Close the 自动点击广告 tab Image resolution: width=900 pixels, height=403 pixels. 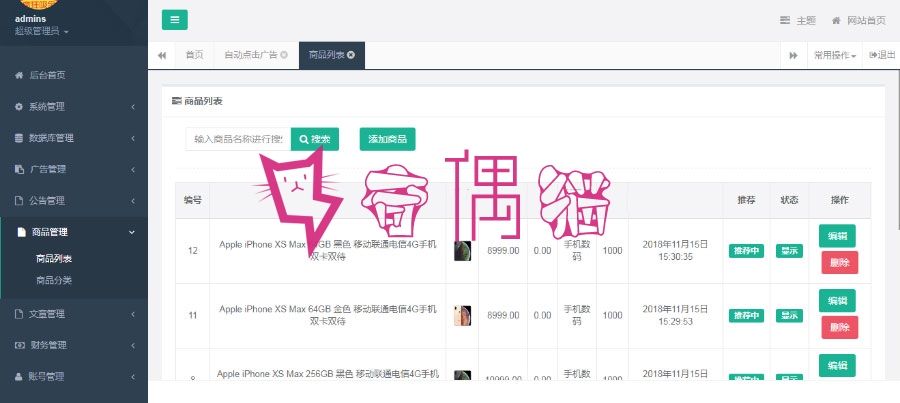click(284, 55)
